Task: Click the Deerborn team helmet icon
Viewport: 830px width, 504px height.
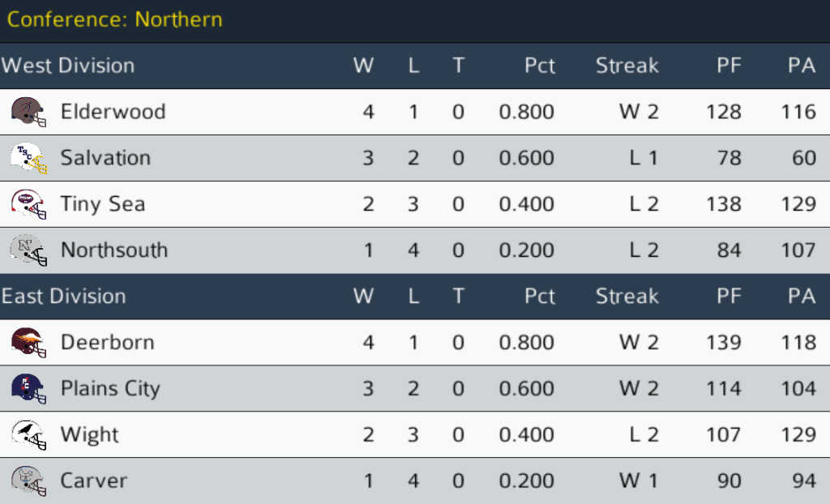Action: point(28,342)
